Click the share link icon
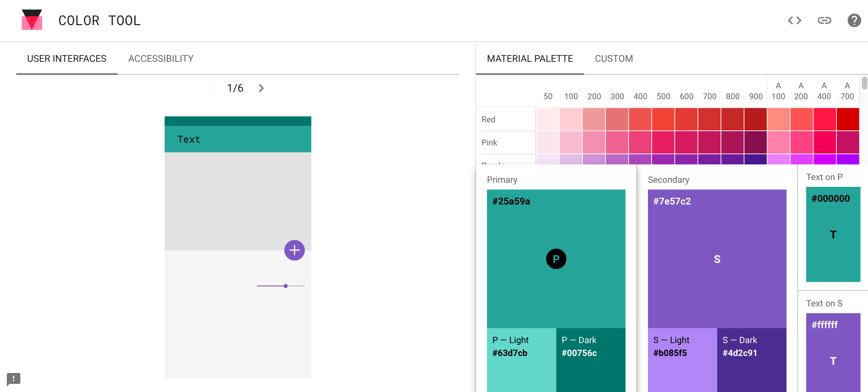Screen dimensions: 868x392 pos(824,20)
